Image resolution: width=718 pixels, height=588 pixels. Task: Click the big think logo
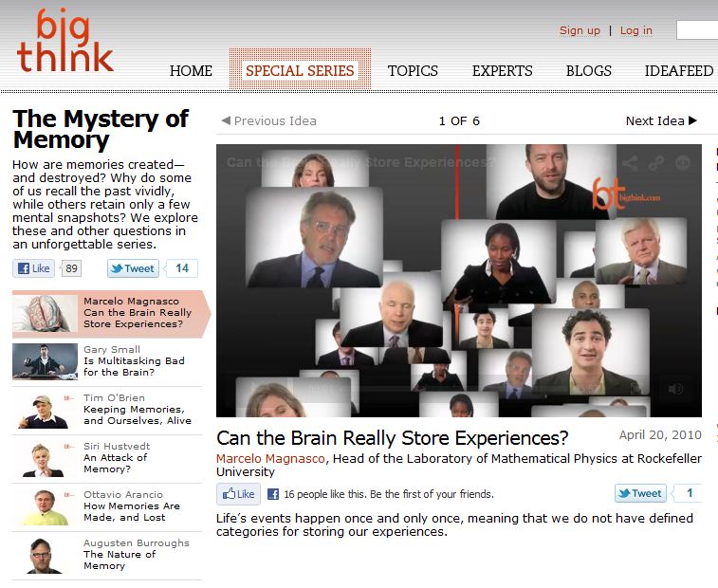(x=64, y=40)
